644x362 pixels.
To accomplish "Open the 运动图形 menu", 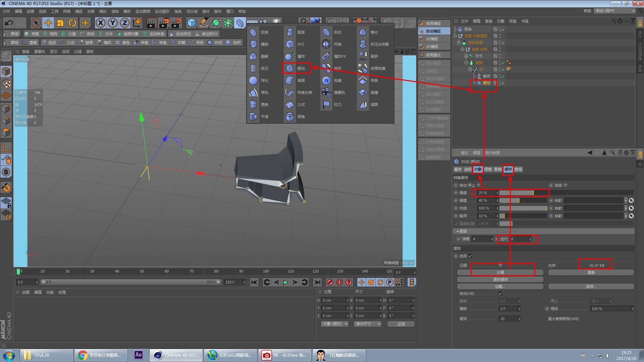I will (162, 11).
